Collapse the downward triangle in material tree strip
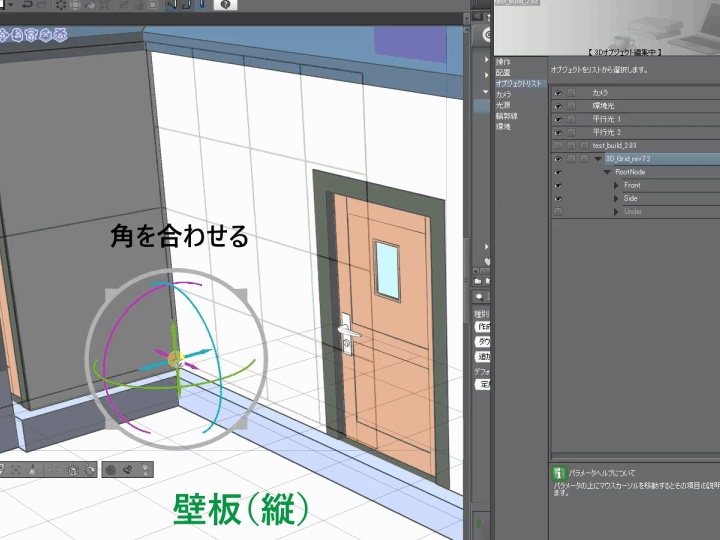Screen dimensions: 720x540 [x=486, y=92]
